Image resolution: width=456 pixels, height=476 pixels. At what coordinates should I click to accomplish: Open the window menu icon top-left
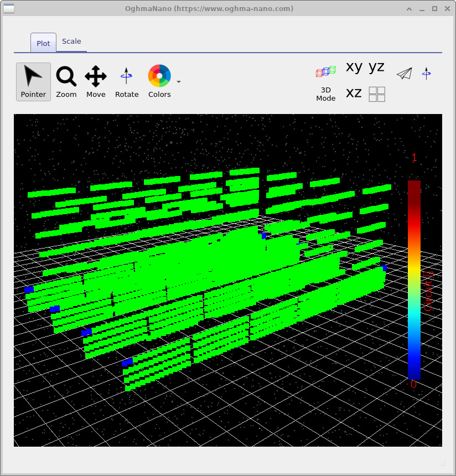[x=9, y=9]
